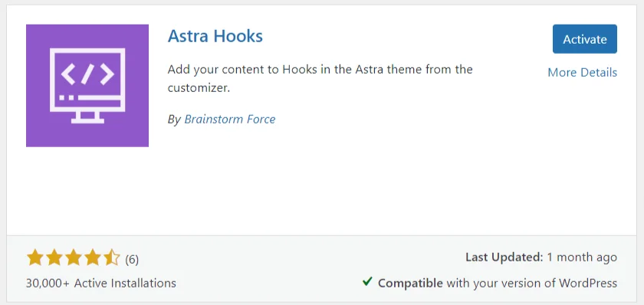Click the Activate button
The image size is (644, 305).
coord(584,39)
